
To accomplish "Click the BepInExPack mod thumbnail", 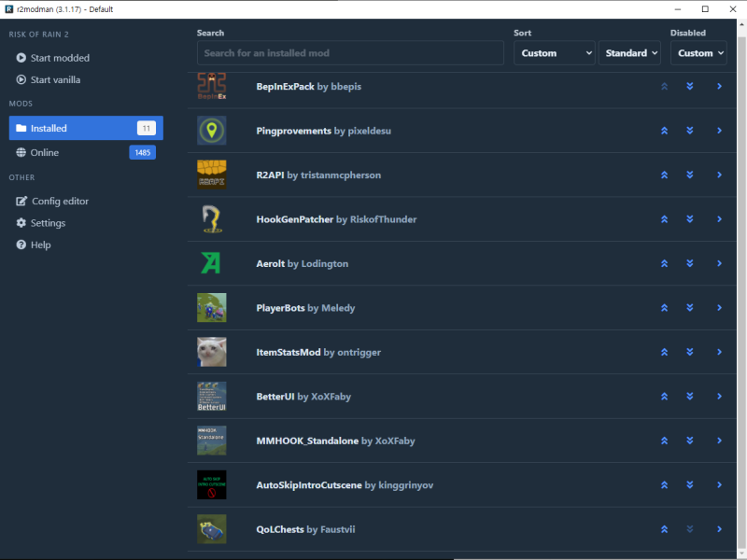I will pyautogui.click(x=212, y=86).
